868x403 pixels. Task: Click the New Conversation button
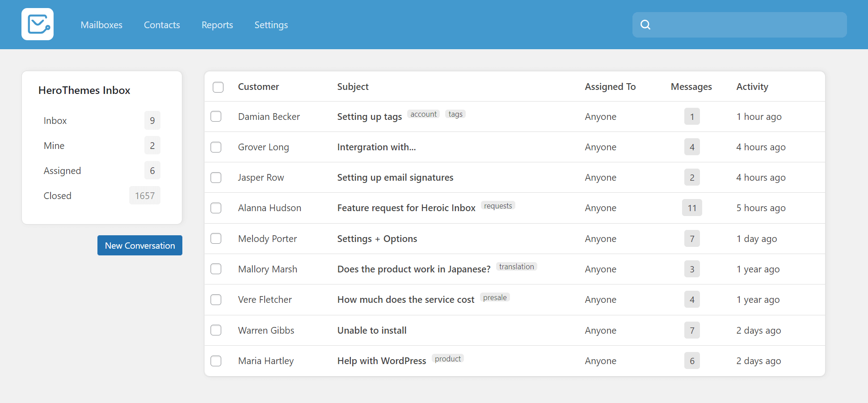coord(139,245)
